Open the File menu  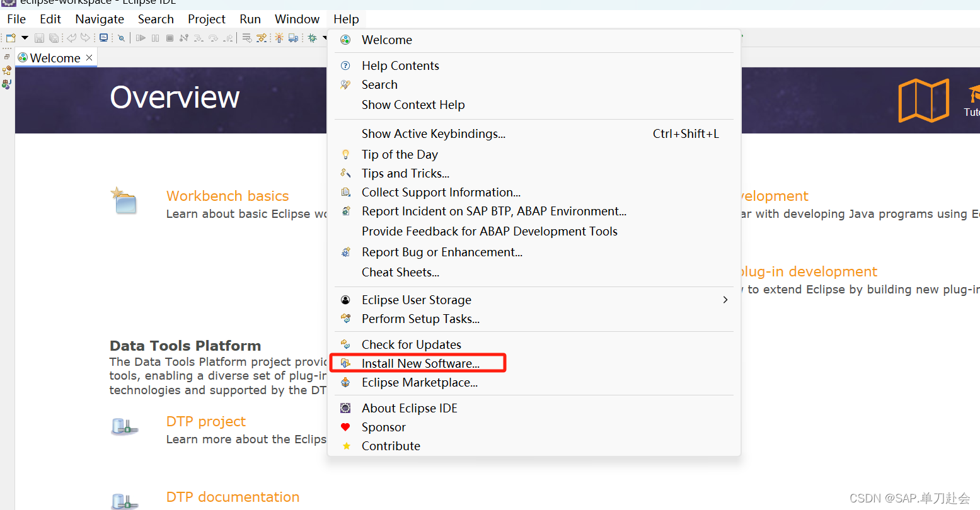(16, 19)
